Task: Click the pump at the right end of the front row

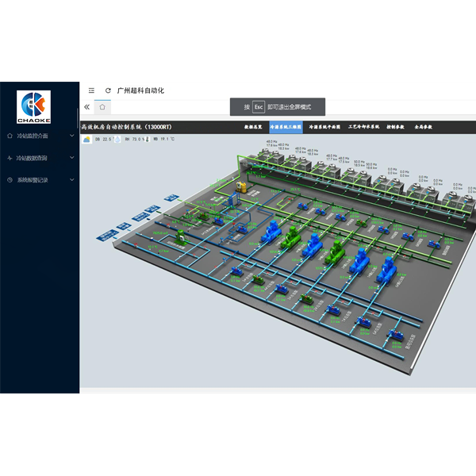Action: click(397, 335)
